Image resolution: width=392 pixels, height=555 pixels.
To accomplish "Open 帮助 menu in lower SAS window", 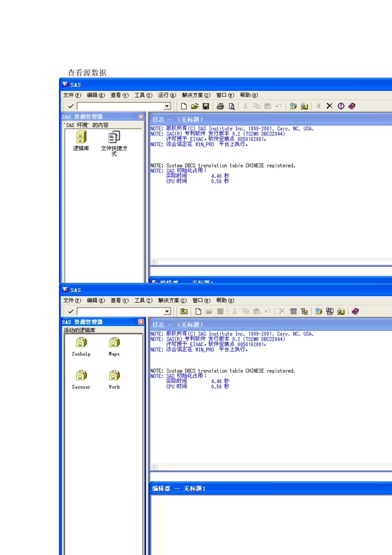I will pos(225,301).
